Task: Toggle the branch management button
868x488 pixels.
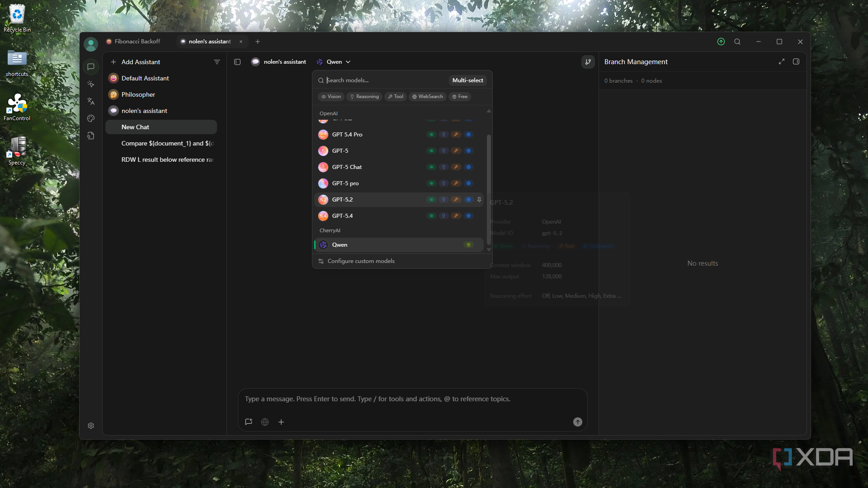Action: click(x=588, y=62)
